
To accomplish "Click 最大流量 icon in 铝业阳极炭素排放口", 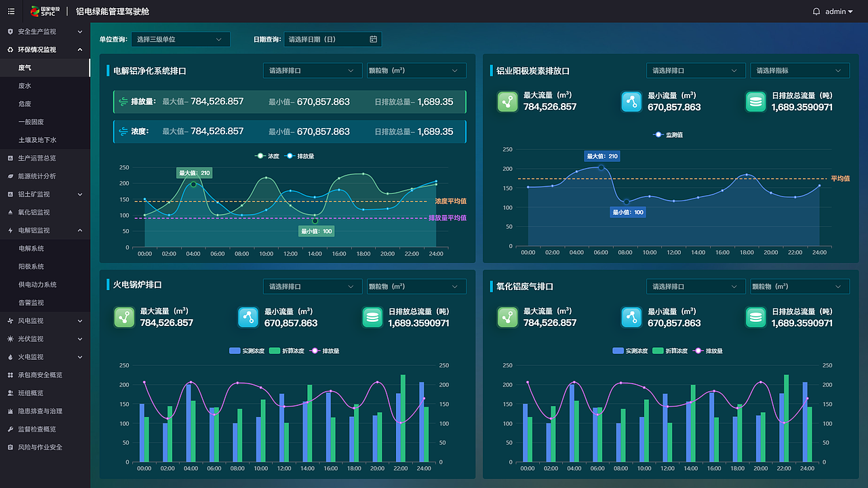I will coord(507,102).
